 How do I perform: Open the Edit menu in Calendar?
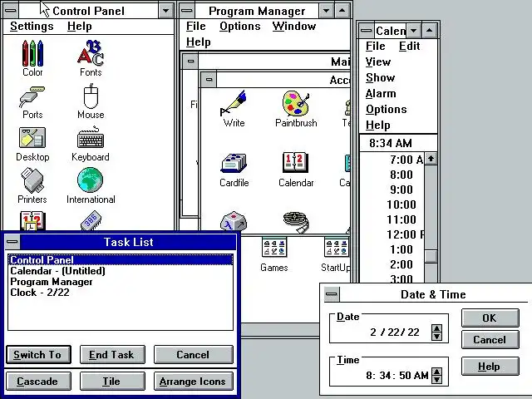point(409,47)
